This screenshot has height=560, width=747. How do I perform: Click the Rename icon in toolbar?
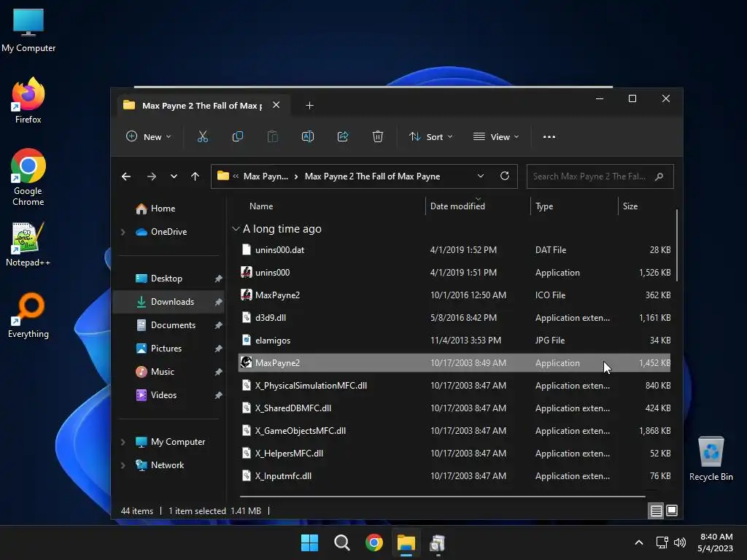[308, 136]
